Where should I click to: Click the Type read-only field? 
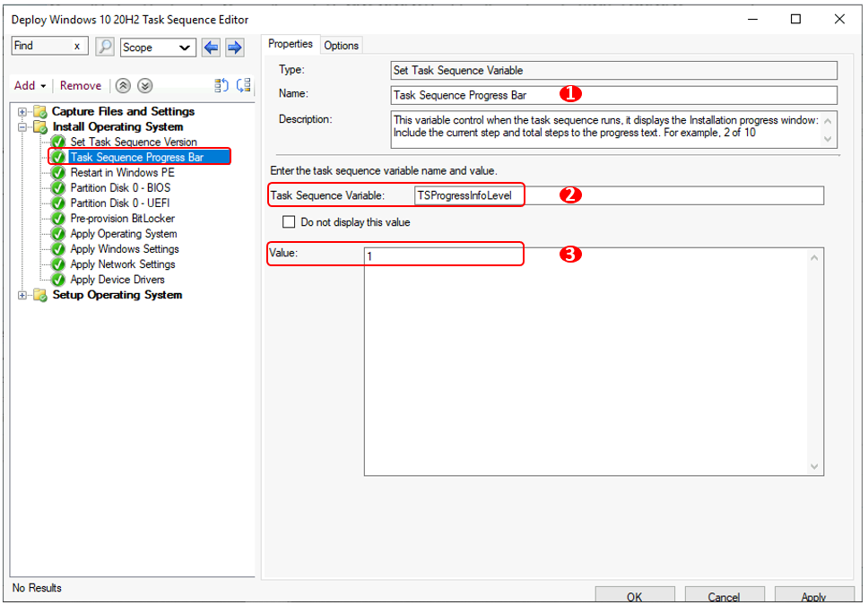613,70
